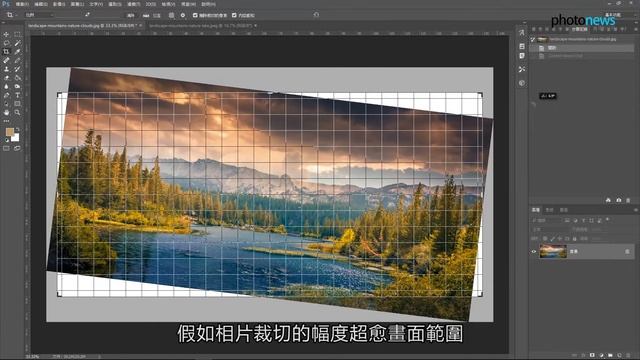Viewport: 640px width, 360px height.
Task: Open the workspace switcher dropdown
Action: [x=613, y=15]
